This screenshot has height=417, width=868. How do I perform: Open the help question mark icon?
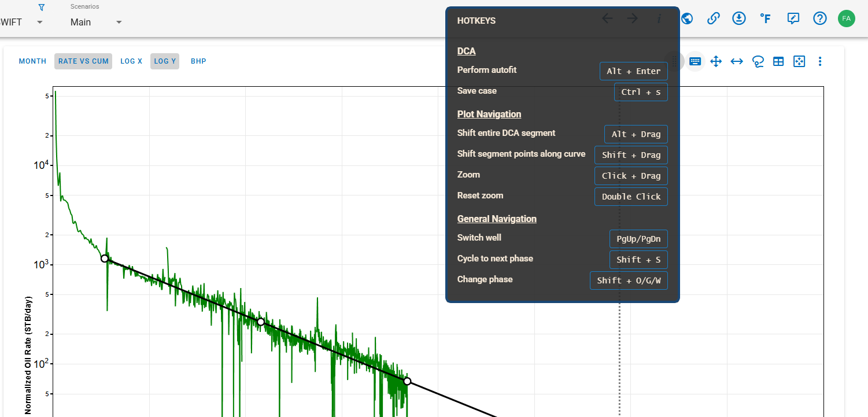point(820,19)
